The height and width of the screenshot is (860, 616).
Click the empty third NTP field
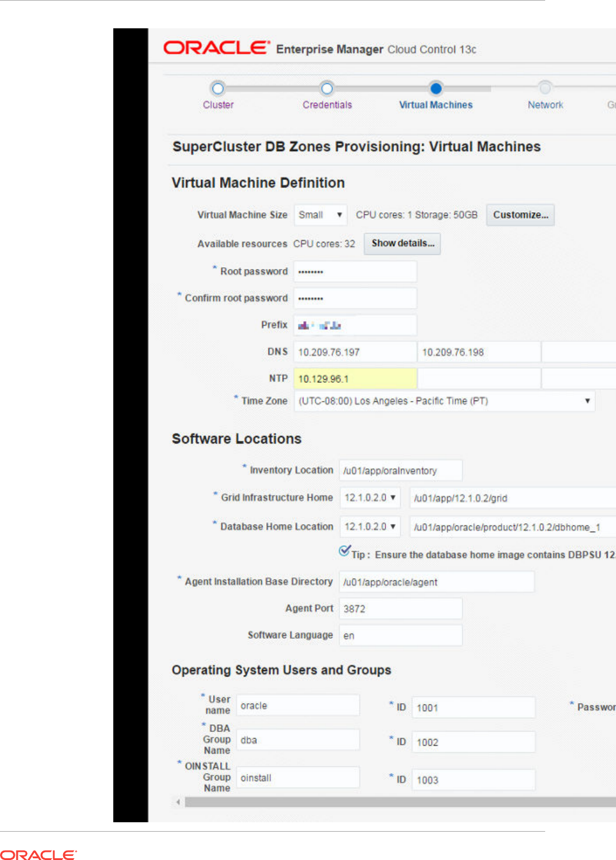579,379
